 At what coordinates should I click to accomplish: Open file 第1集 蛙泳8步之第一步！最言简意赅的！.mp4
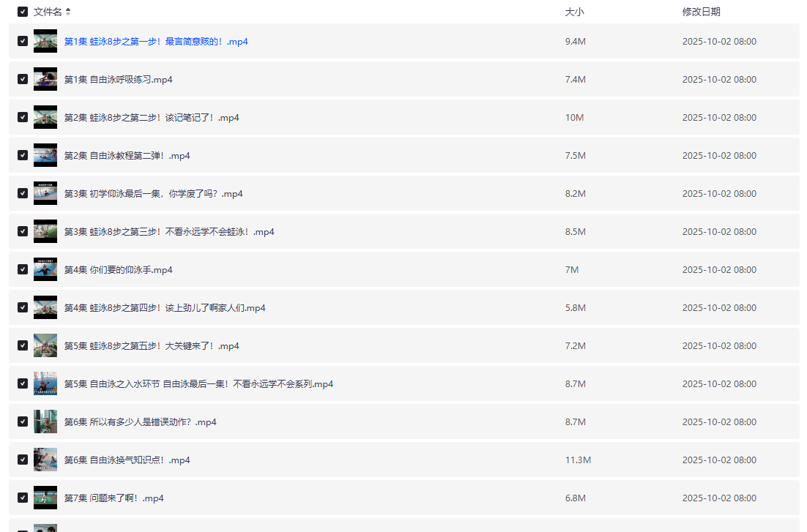[156, 42]
